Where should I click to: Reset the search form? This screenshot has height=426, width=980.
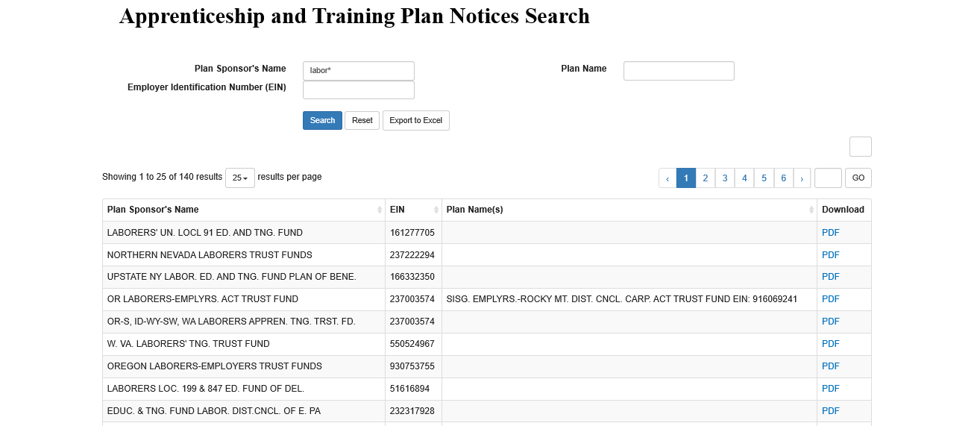[x=362, y=120]
